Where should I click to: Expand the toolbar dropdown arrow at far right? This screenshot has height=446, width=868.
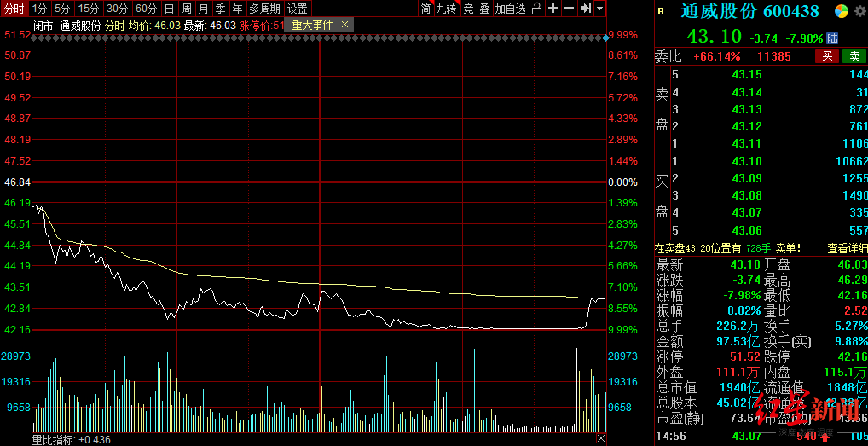(x=600, y=9)
